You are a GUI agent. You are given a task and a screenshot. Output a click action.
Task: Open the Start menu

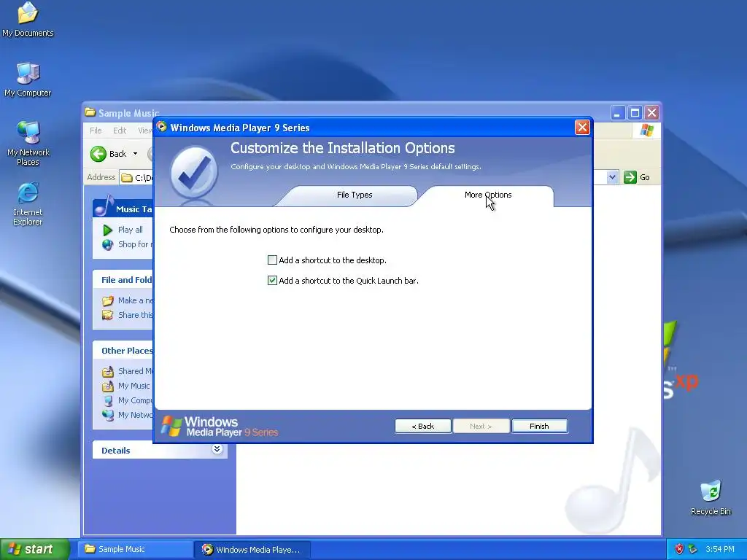(35, 549)
